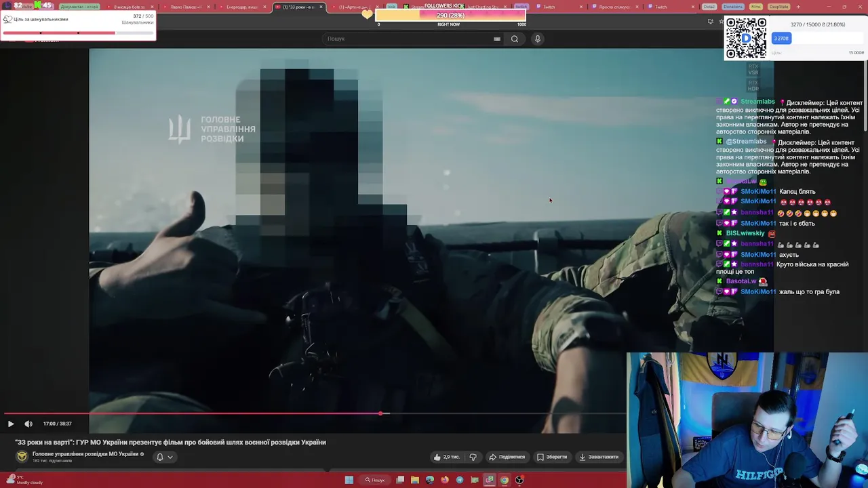
Task: Open Chrome from the taskbar
Action: click(x=505, y=480)
